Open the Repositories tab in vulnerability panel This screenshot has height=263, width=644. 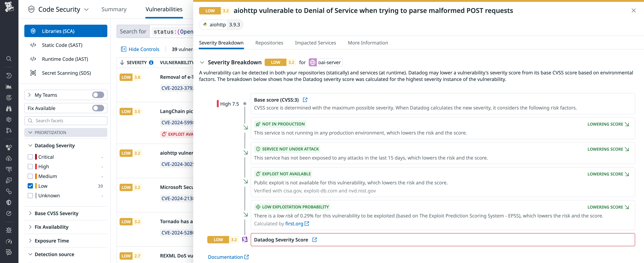269,42
